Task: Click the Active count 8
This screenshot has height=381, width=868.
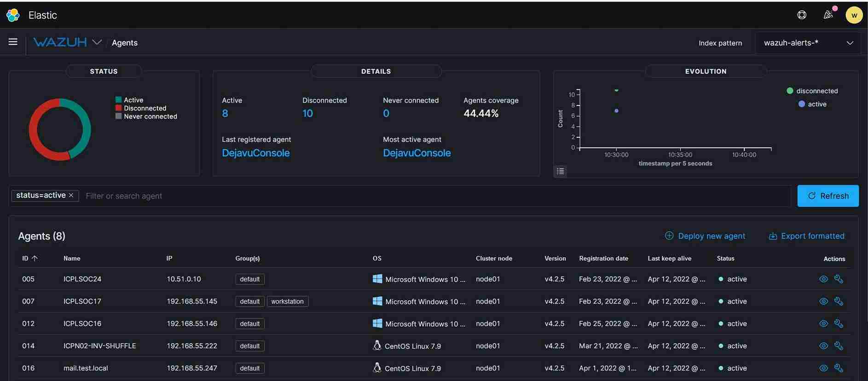Action: click(225, 113)
